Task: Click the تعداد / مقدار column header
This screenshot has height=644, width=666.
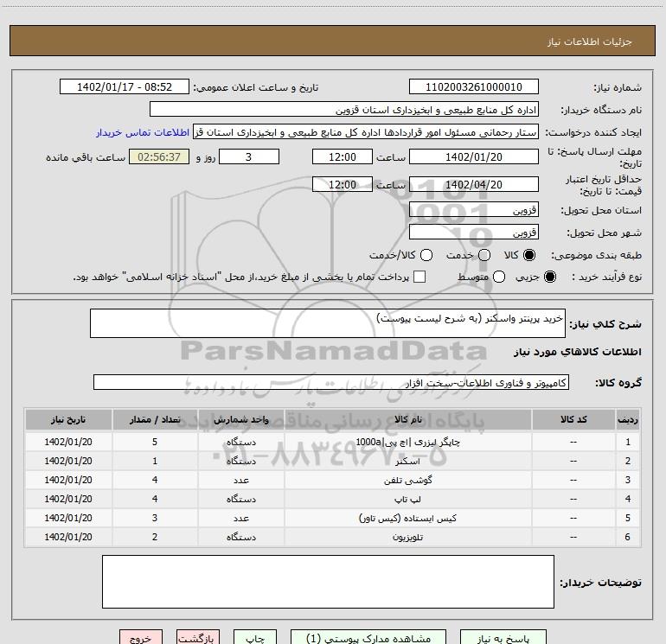Action: pyautogui.click(x=155, y=419)
